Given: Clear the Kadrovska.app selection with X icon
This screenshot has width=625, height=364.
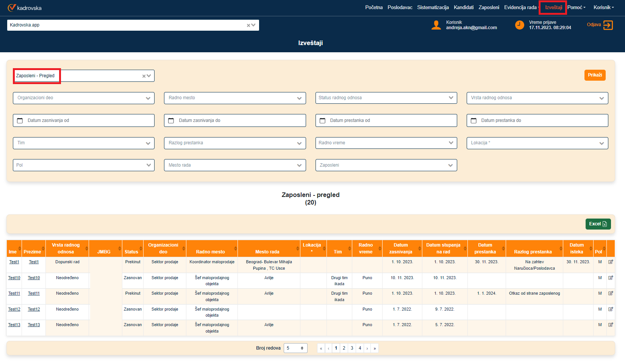Looking at the screenshot, I should coord(248,25).
